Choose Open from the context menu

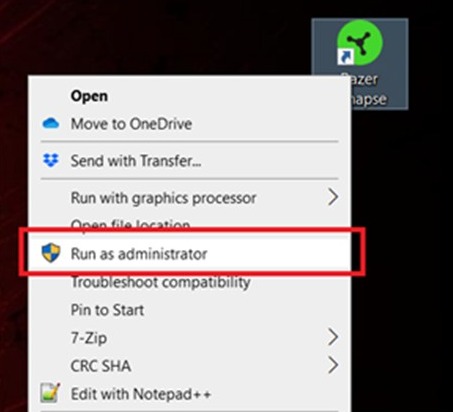[89, 96]
